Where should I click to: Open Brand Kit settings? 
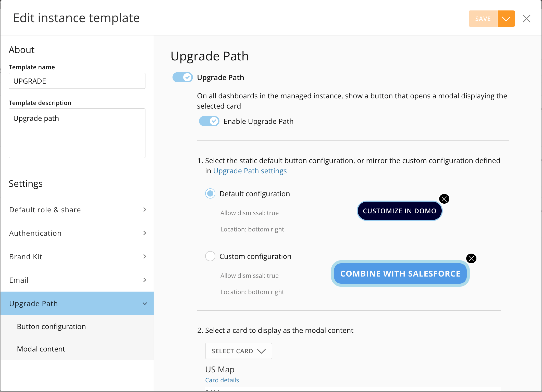(x=77, y=257)
